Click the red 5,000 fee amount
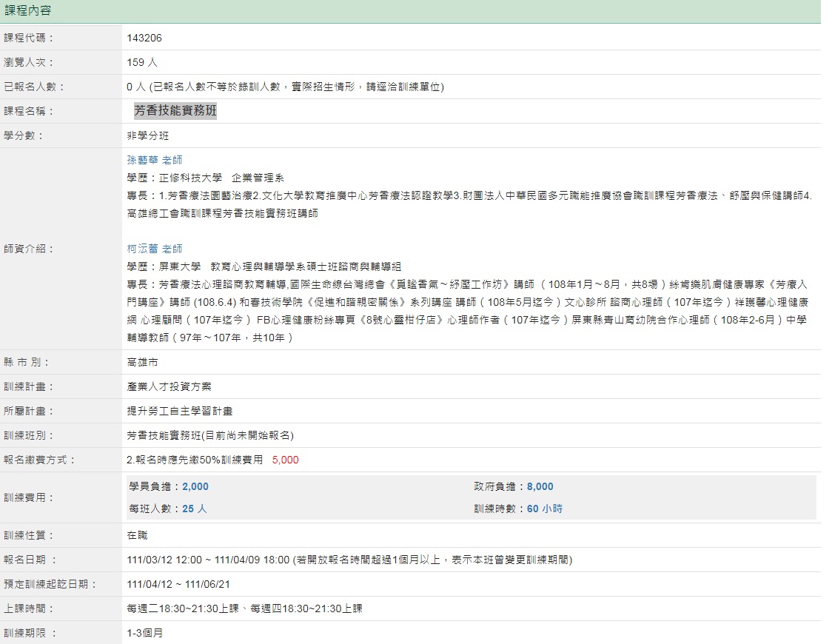 (x=285, y=460)
